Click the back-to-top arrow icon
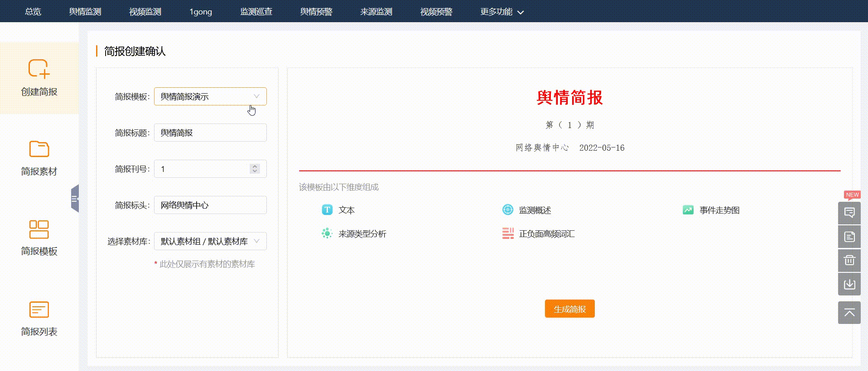Viewport: 868px width, 371px height. 849,313
